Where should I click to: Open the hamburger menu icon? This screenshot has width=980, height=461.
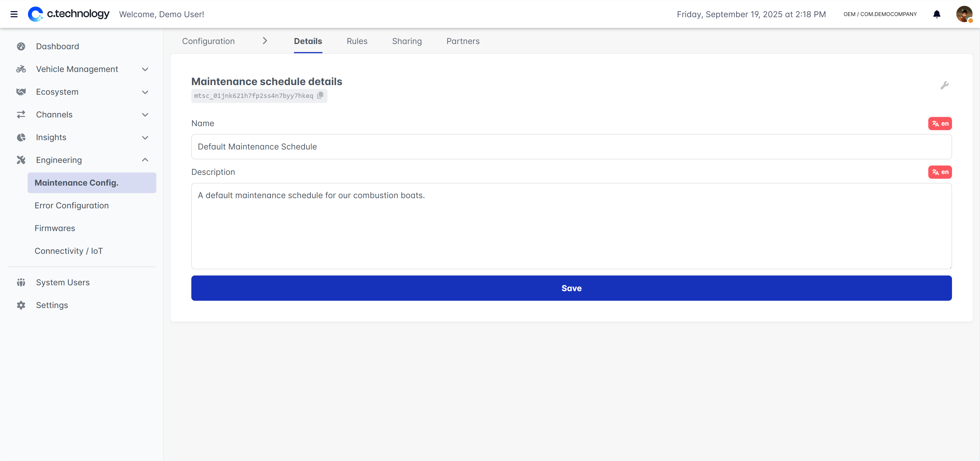14,15
